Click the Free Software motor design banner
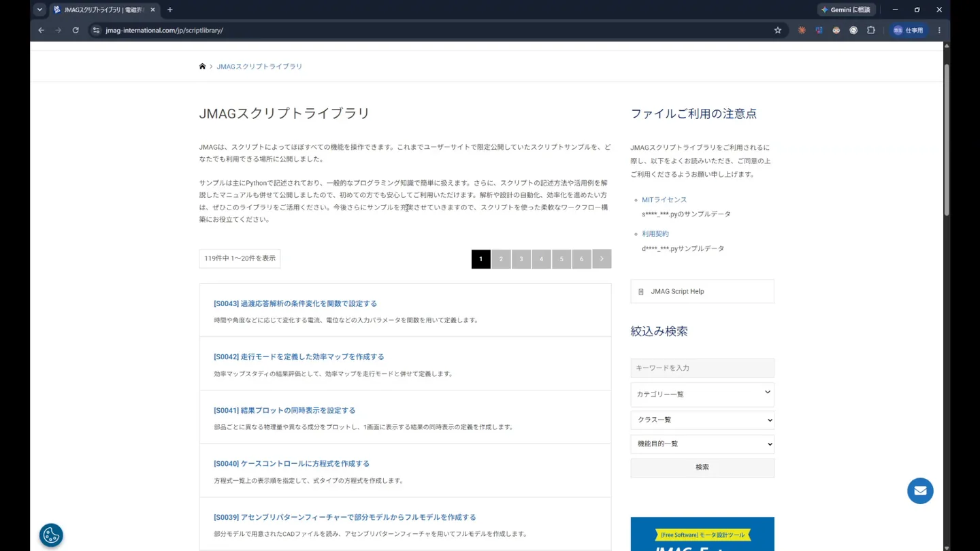 coord(702,534)
